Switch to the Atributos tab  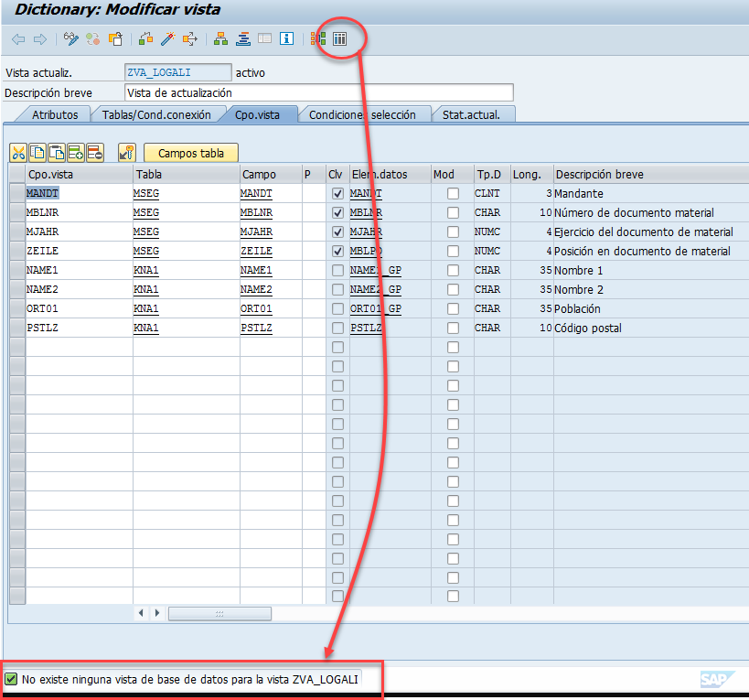55,114
